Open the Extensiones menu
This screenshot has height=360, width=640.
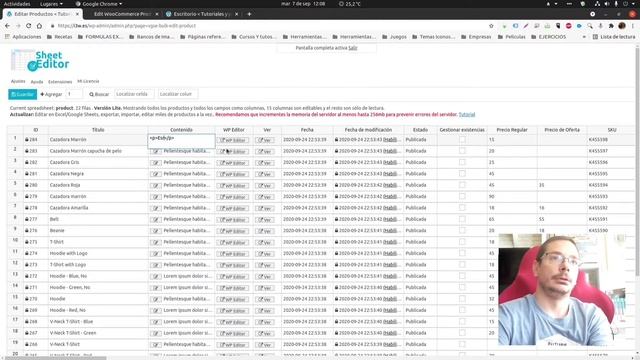pos(60,82)
